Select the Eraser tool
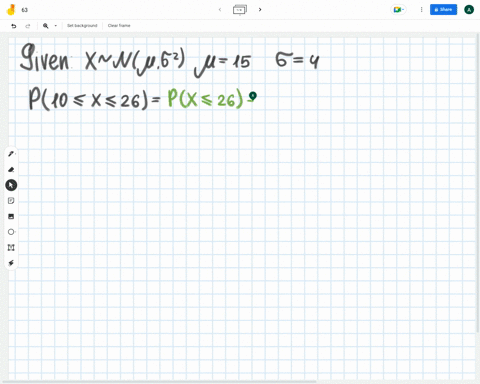The width and height of the screenshot is (480, 384). (x=11, y=169)
